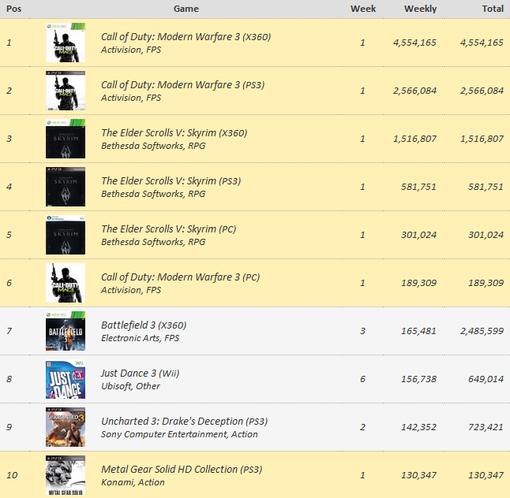510x498 pixels.
Task: Open Uncharted 3: Drake's Deception title link
Action: pyautogui.click(x=184, y=421)
